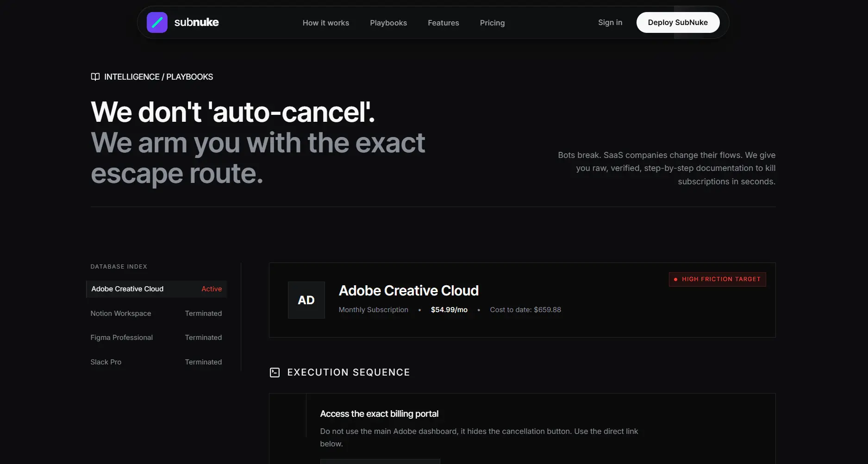
Task: Click the book icon beside Intelligence / Playbooks
Action: 95,77
